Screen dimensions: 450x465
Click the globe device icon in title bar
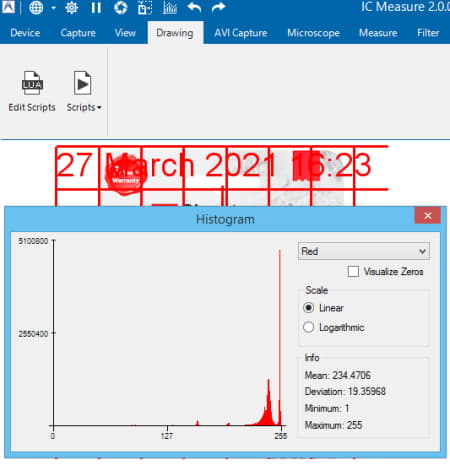click(36, 7)
